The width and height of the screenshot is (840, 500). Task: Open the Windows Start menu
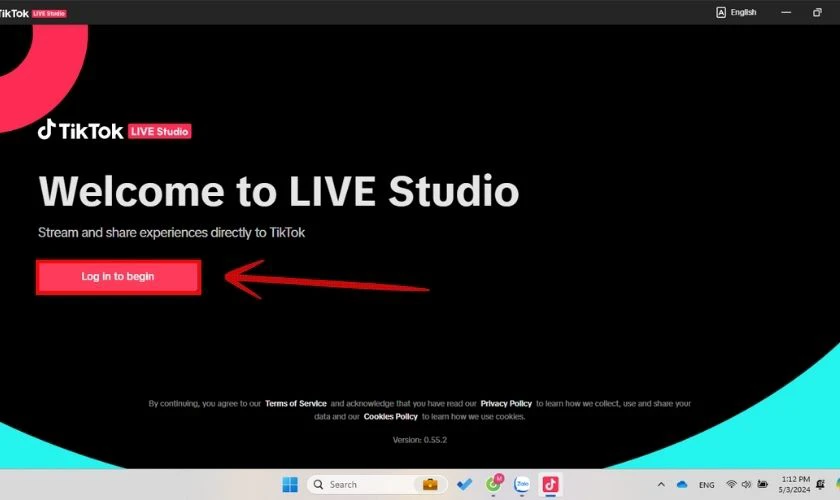(x=290, y=484)
